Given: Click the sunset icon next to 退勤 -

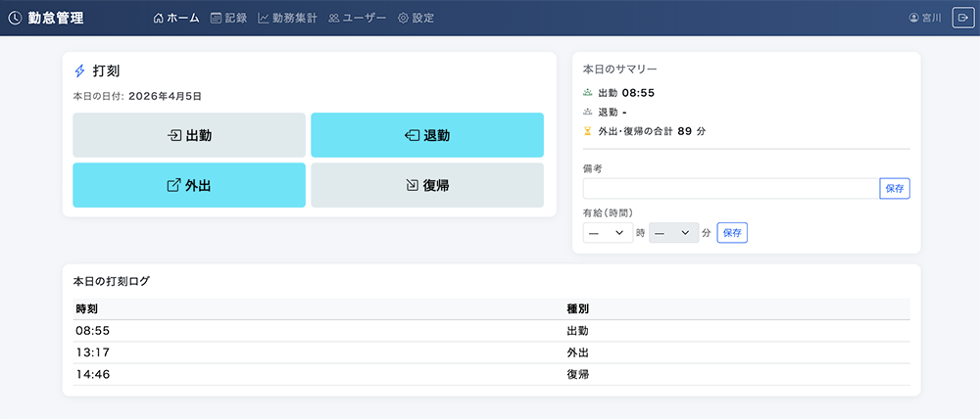Looking at the screenshot, I should 587,113.
